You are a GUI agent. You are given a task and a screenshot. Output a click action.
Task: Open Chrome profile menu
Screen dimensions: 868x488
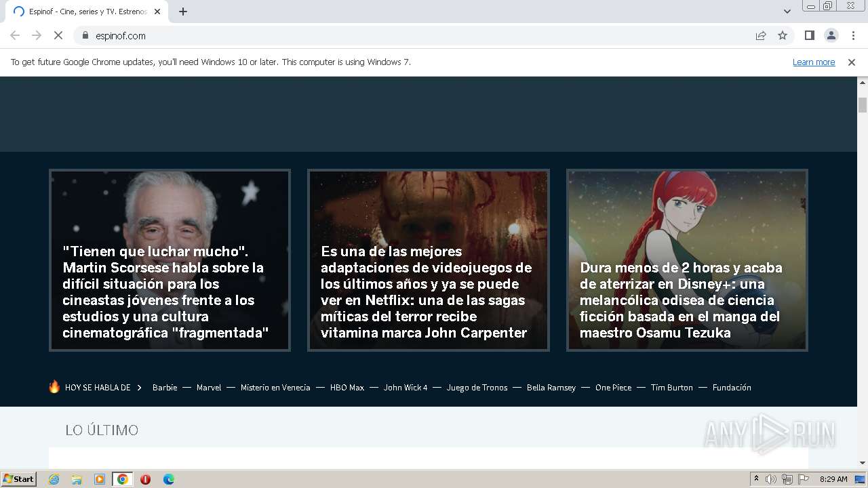(x=831, y=35)
